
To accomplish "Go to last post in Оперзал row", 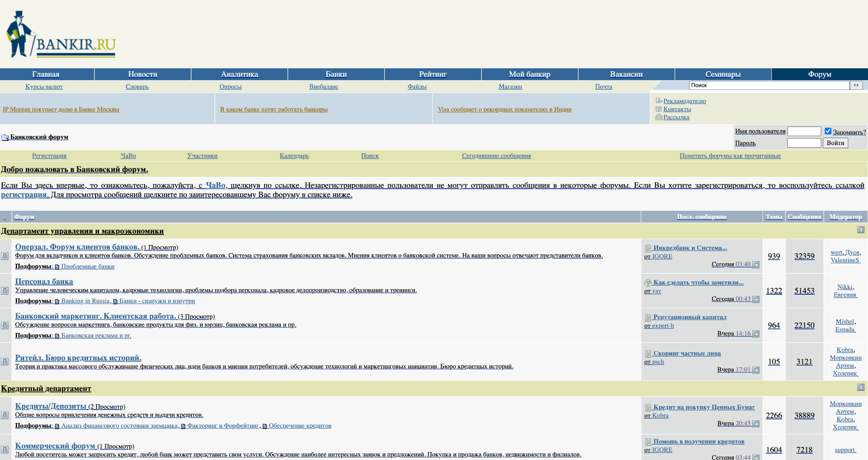I will [x=756, y=265].
